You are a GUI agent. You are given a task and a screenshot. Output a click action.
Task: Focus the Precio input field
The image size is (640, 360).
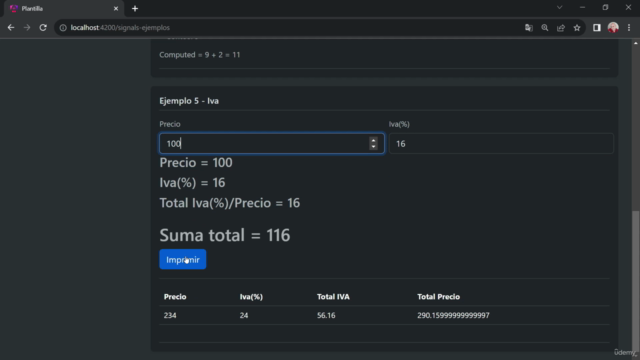(271, 143)
